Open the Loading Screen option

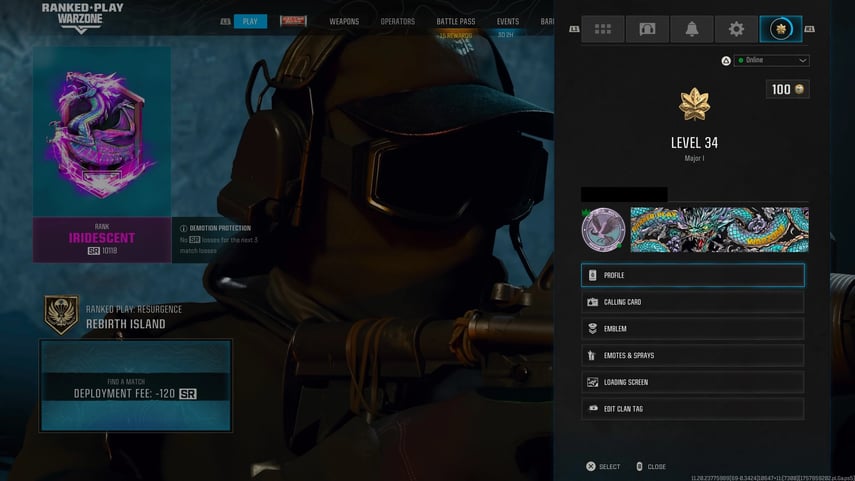tap(693, 382)
